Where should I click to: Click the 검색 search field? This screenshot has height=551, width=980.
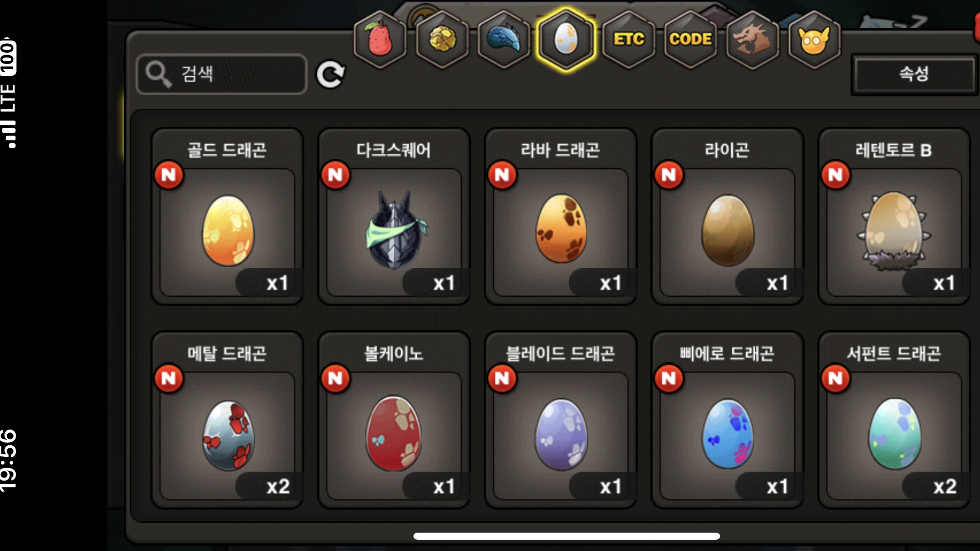(222, 74)
